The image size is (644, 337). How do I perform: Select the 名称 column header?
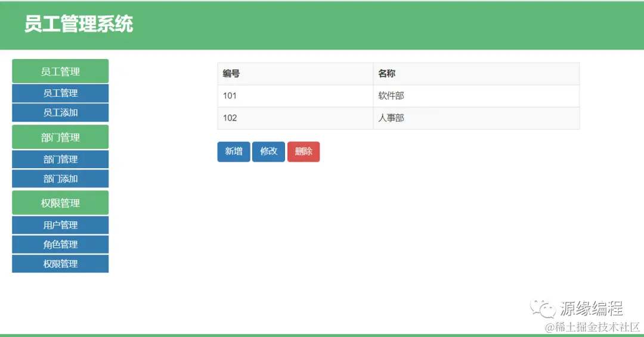[x=476, y=74]
